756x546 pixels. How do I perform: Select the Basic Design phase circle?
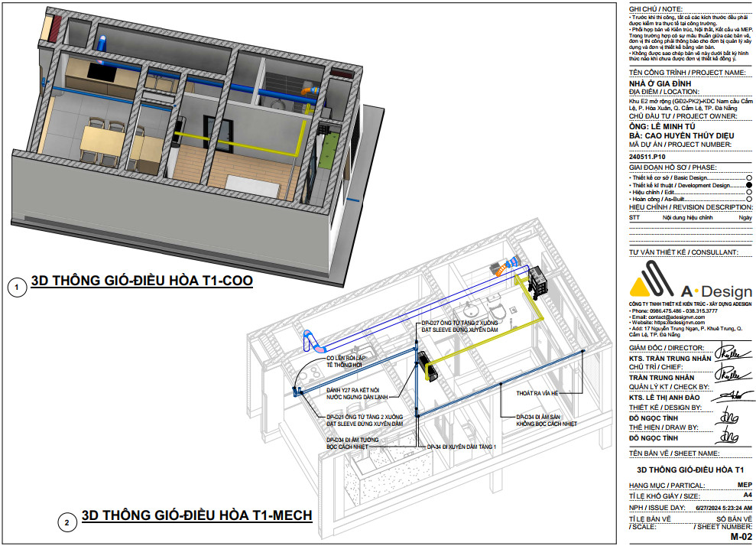pos(748,177)
